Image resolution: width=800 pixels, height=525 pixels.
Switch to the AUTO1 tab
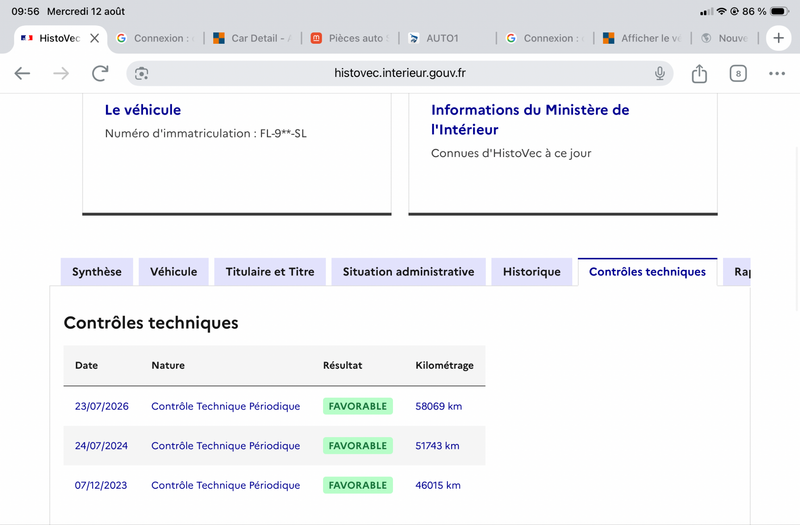point(448,38)
